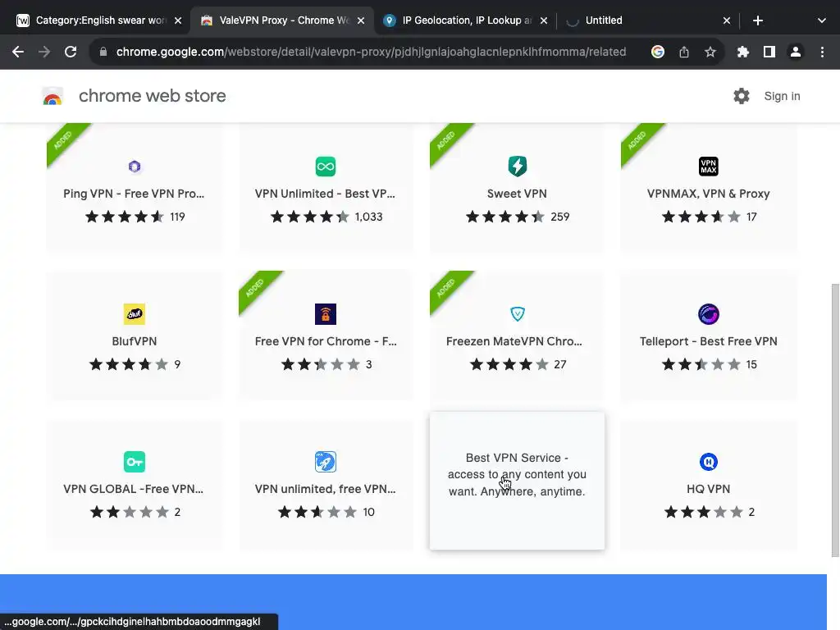840x630 pixels.
Task: Open VPN Unlimited - Best VP listing
Action: pos(325,194)
